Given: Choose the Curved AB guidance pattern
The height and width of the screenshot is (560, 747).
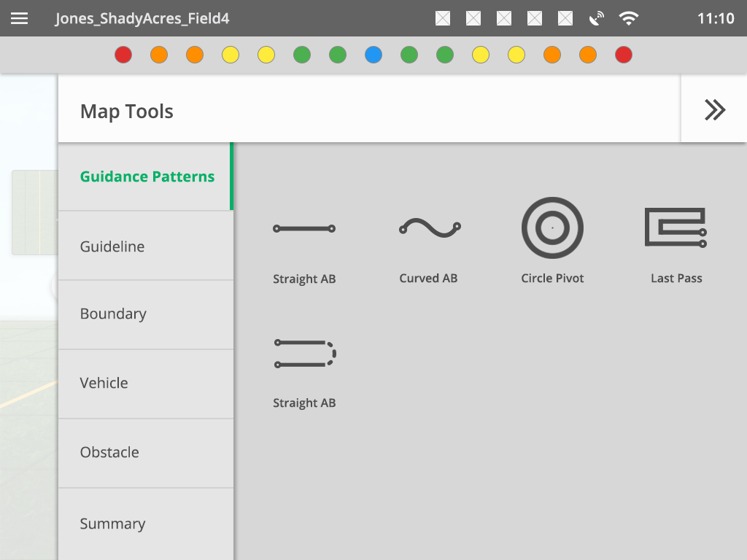Looking at the screenshot, I should 429,229.
